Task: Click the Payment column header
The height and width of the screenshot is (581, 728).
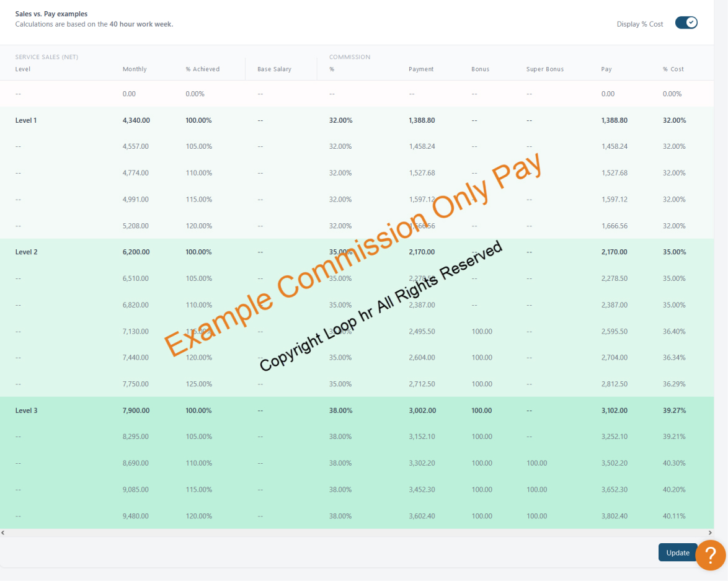Action: click(421, 69)
